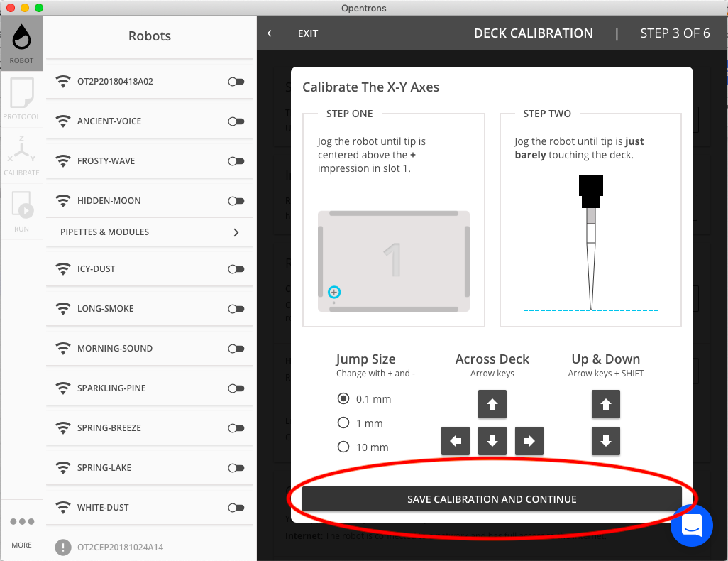Jog across deck with the left arrow

(x=456, y=440)
